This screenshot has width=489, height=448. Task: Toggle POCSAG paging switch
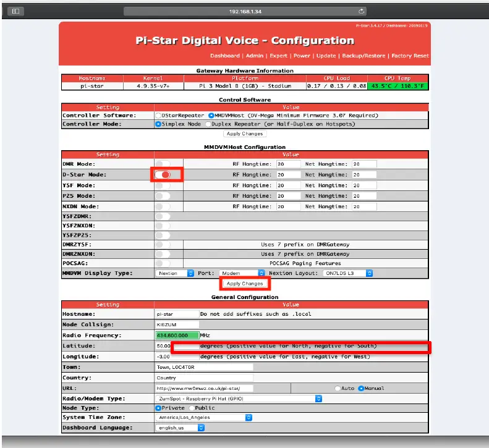point(163,263)
